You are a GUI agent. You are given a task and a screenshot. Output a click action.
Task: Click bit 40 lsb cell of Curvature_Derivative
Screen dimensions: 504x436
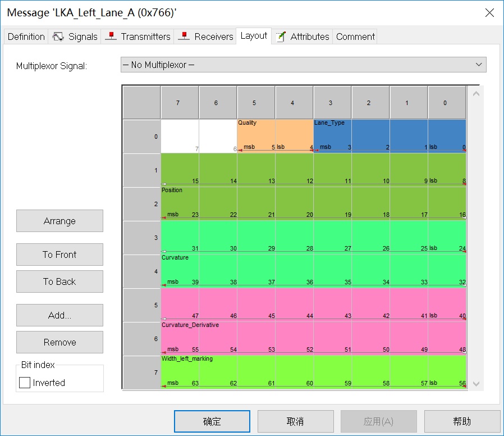(447, 305)
